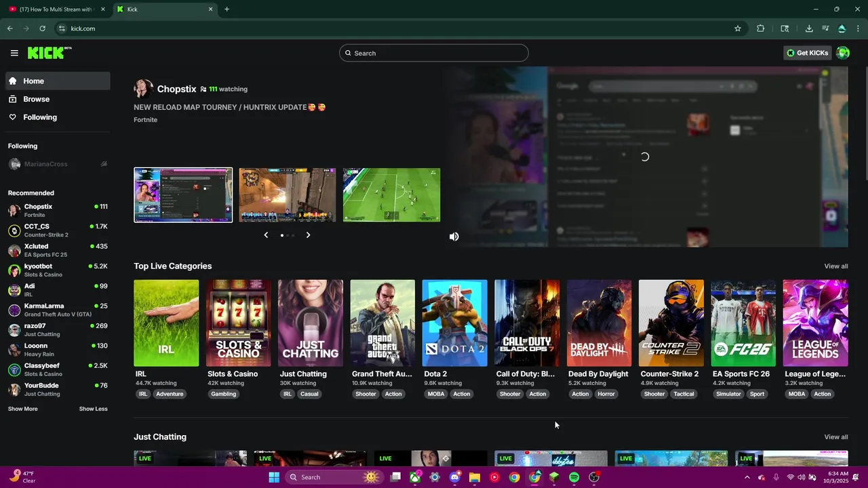Open Chrome downloads icon
Screen dimensions: 868x488
(809, 28)
